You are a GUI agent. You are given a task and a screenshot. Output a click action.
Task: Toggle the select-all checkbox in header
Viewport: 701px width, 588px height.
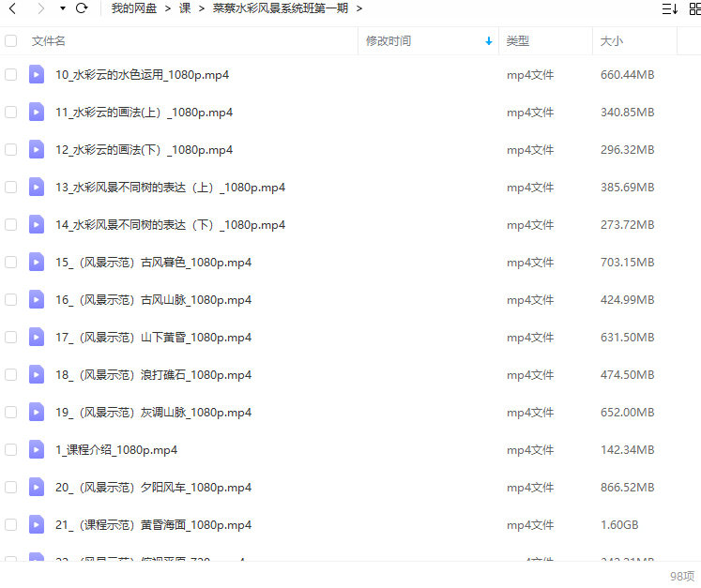tap(11, 41)
